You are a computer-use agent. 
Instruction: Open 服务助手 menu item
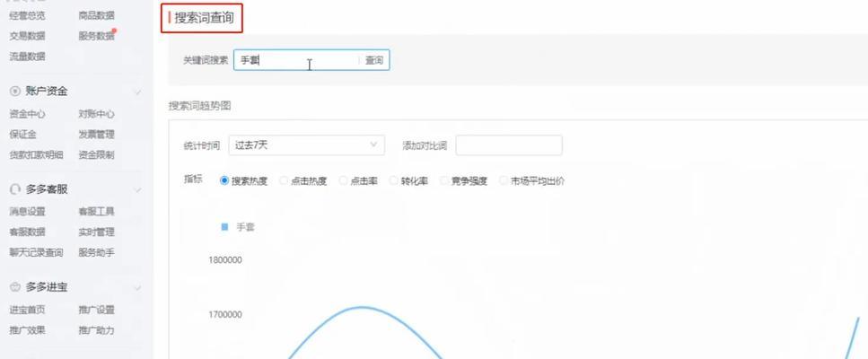point(96,253)
